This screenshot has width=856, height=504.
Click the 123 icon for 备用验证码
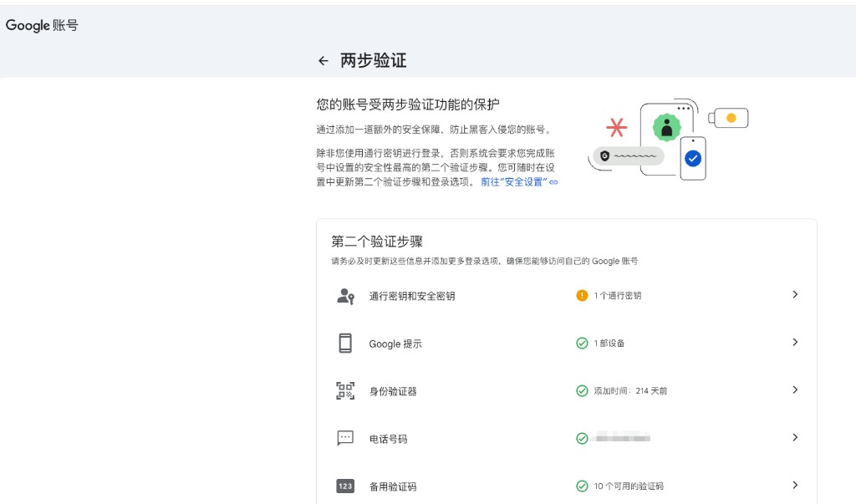coord(345,486)
